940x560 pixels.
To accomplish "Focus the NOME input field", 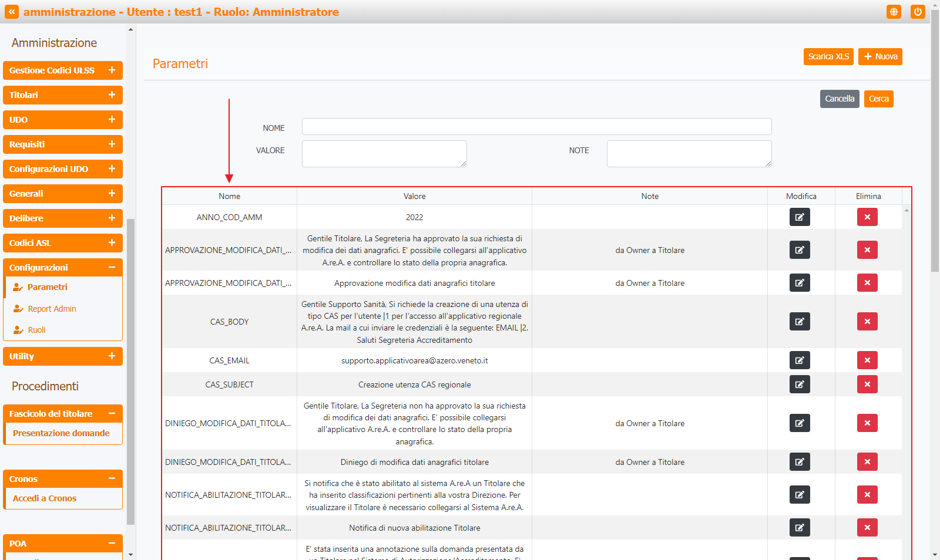I will 536,127.
